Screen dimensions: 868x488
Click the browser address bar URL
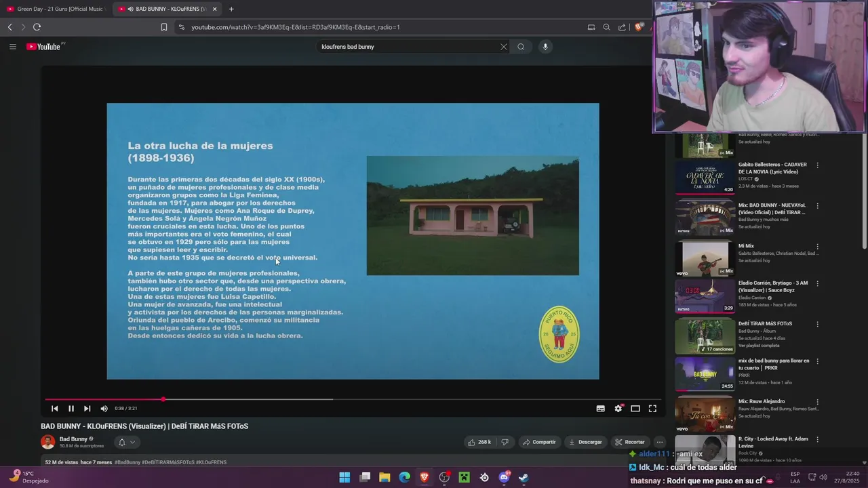296,27
